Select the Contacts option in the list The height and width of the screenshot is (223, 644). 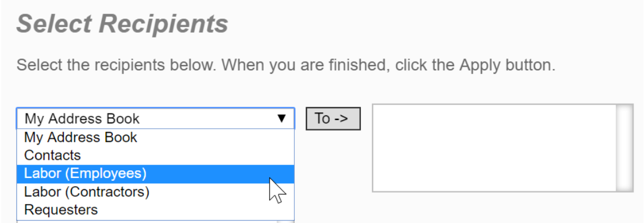click(156, 156)
